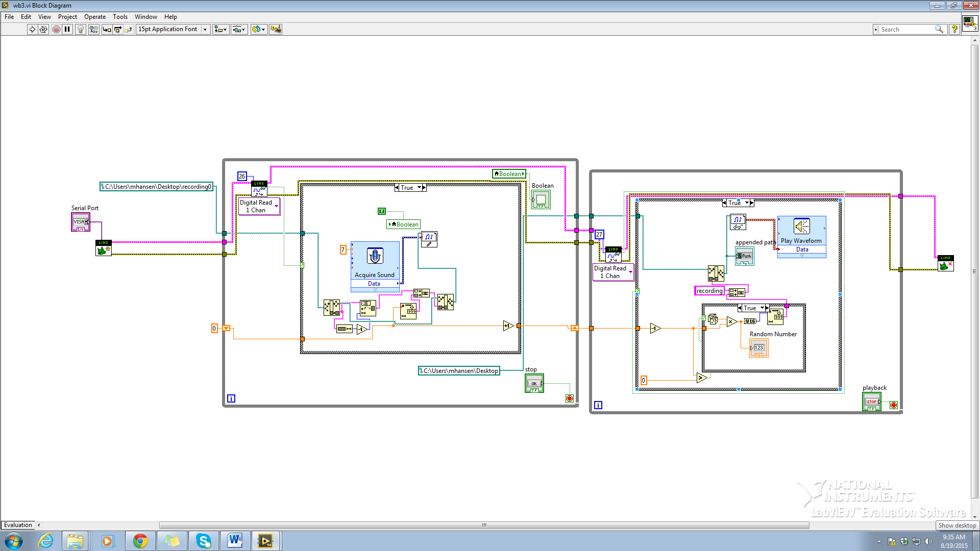Toggle Highlight Execution light bulb

pyautogui.click(x=81, y=29)
